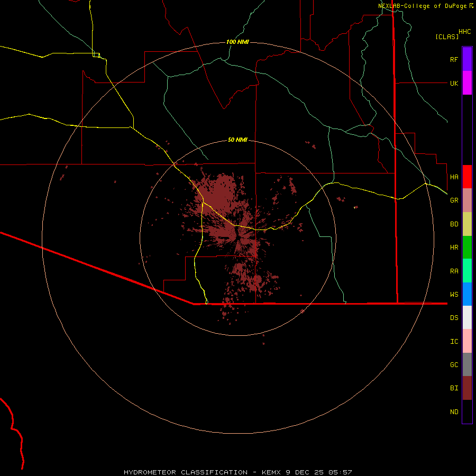Screen dimensions: 476x476
Task: Click the IC legend label
Action: 454,342
